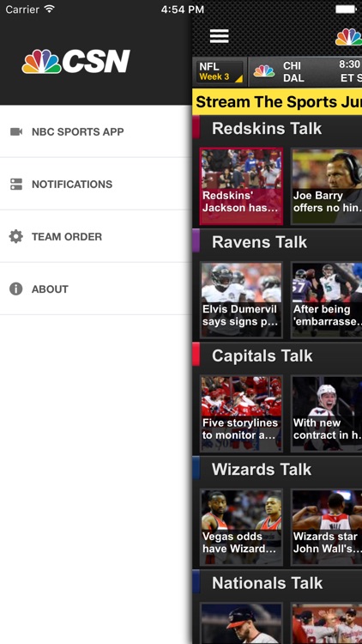Click the info icon beside About
The width and height of the screenshot is (362, 644).
(16, 289)
